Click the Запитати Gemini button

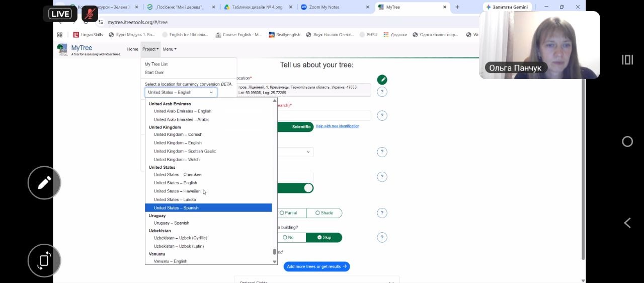(x=507, y=7)
